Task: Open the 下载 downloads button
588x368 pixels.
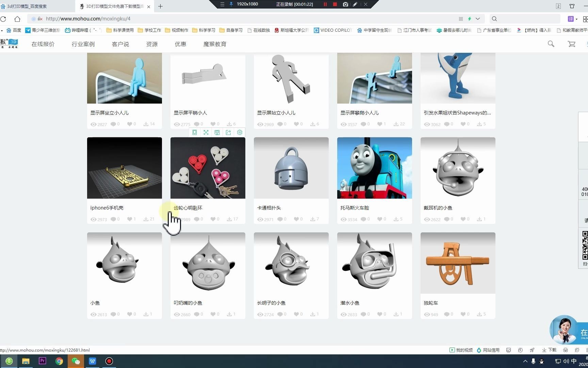Action: pyautogui.click(x=549, y=350)
